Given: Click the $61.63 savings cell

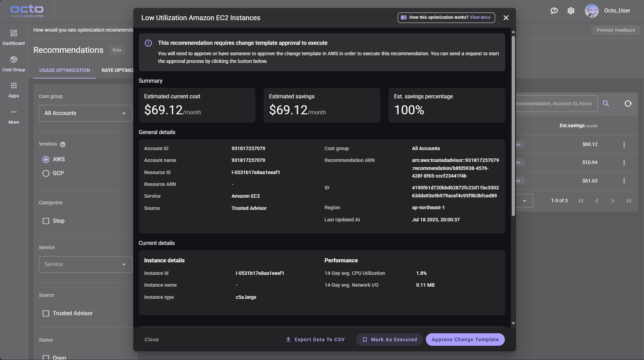Looking at the screenshot, I should pyautogui.click(x=590, y=181).
